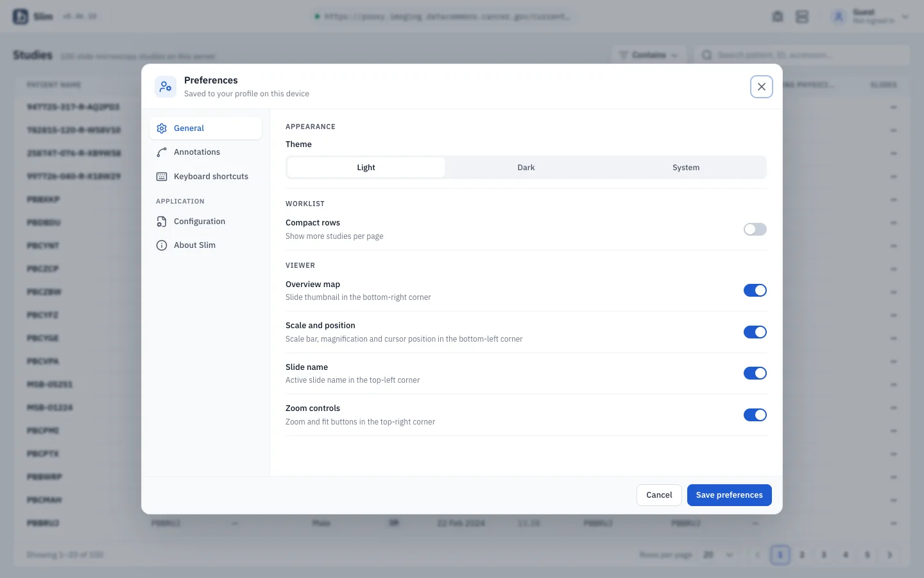Click the Cancel button
This screenshot has width=924, height=578.
click(x=659, y=495)
